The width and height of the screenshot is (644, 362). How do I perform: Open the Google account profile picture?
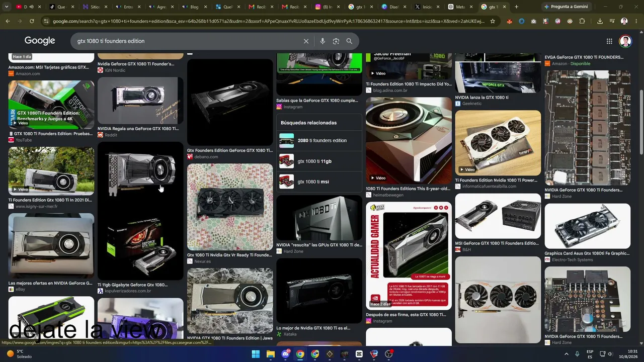pyautogui.click(x=625, y=41)
